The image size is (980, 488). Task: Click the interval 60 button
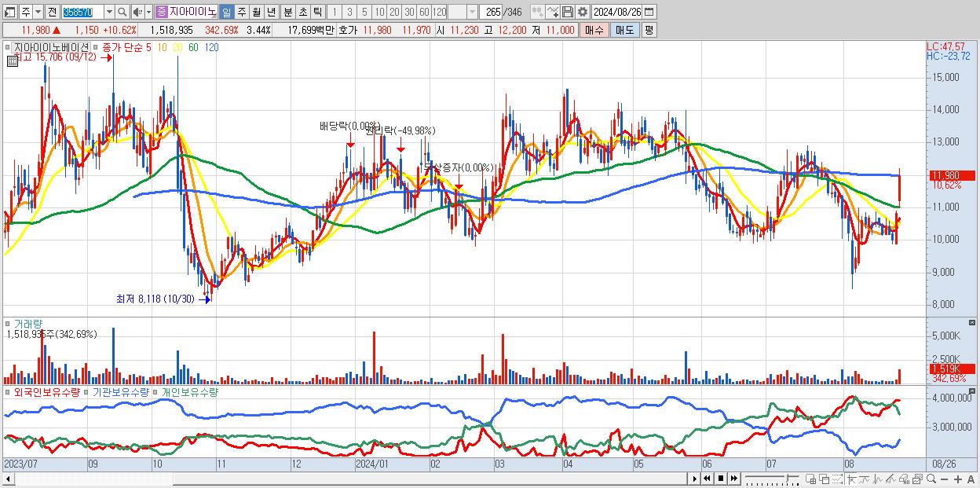pos(424,12)
